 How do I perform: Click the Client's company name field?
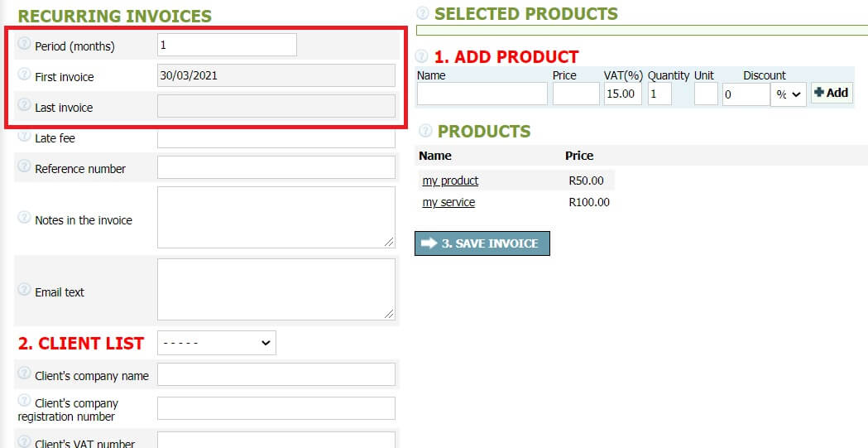point(276,374)
